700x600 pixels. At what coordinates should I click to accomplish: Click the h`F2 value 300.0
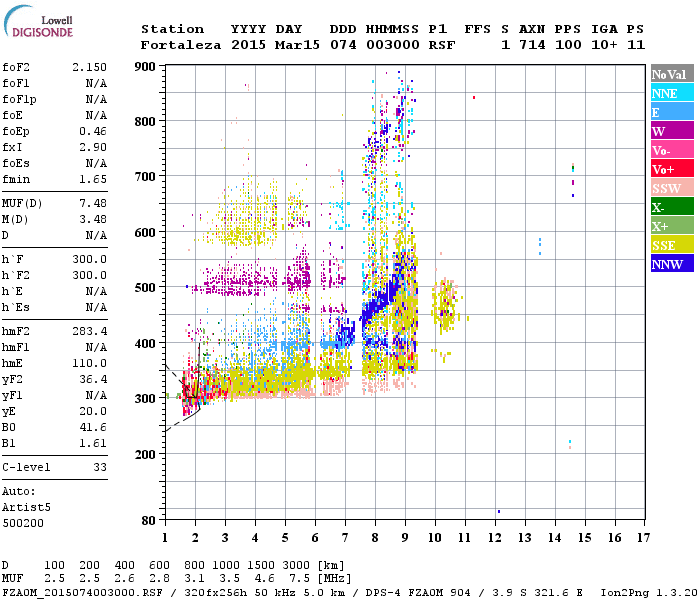(x=89, y=275)
